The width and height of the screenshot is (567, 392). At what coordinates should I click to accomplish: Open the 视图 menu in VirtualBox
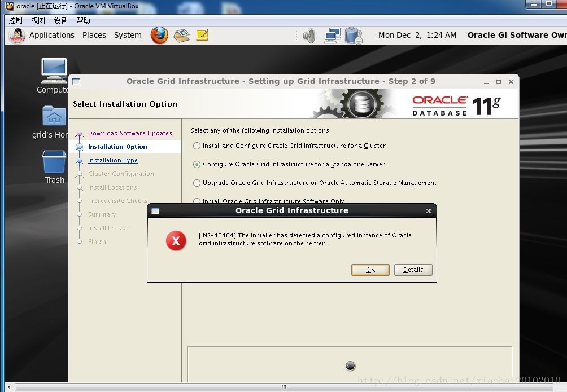click(x=38, y=20)
